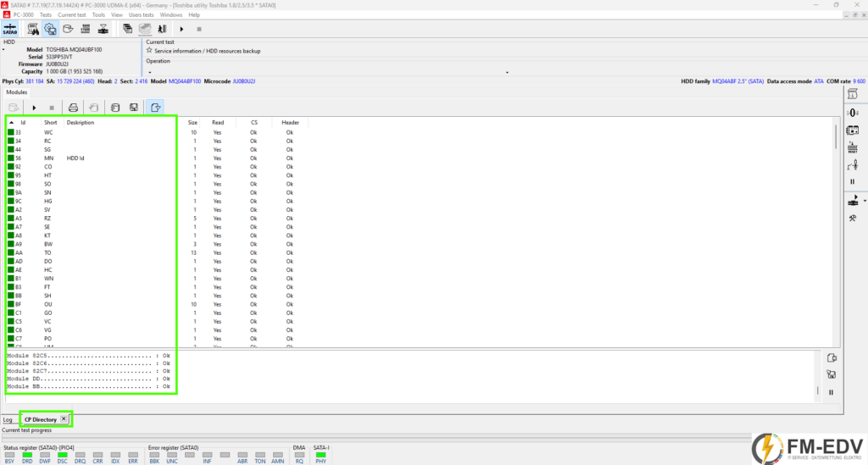
Task: Start test with main toolbar play button
Action: 181,29
